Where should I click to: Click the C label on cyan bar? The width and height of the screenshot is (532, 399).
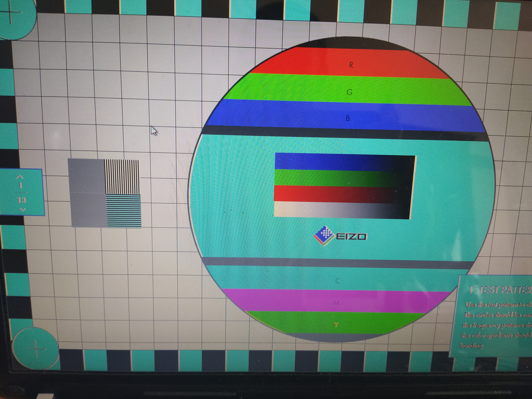click(x=337, y=281)
